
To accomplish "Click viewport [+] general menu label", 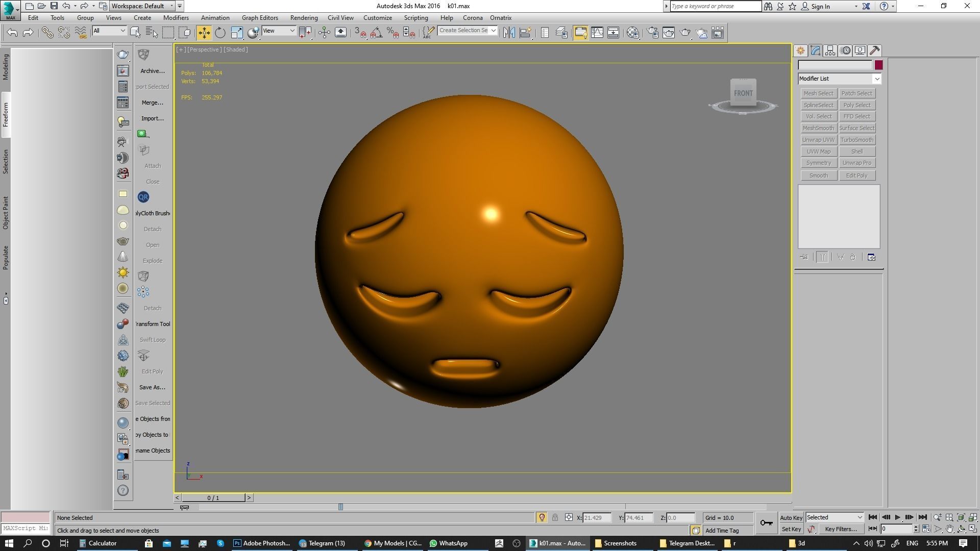I will coord(181,49).
